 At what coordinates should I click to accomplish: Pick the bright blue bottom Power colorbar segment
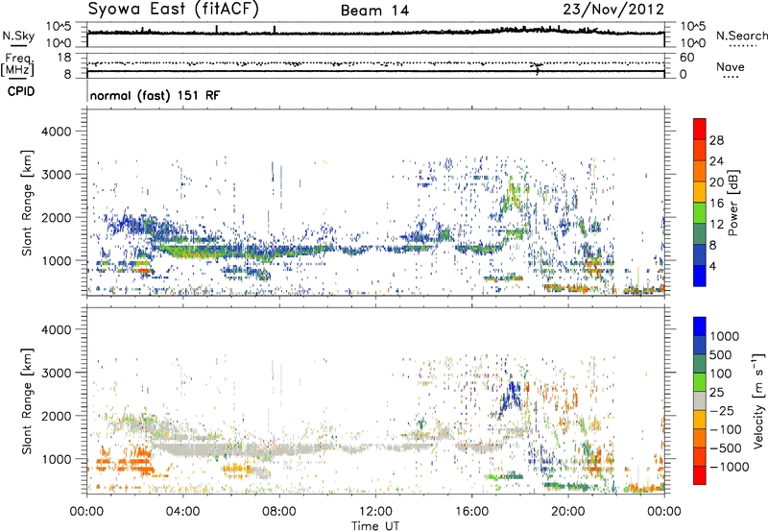click(x=700, y=276)
